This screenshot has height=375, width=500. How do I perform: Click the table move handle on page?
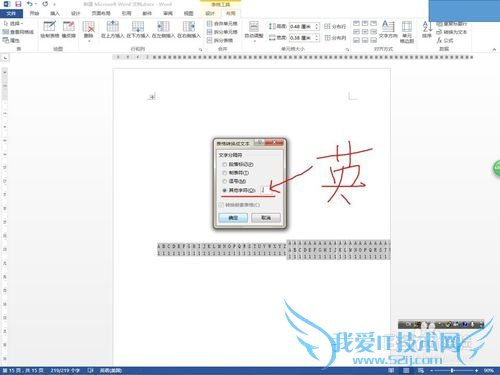pos(152,97)
